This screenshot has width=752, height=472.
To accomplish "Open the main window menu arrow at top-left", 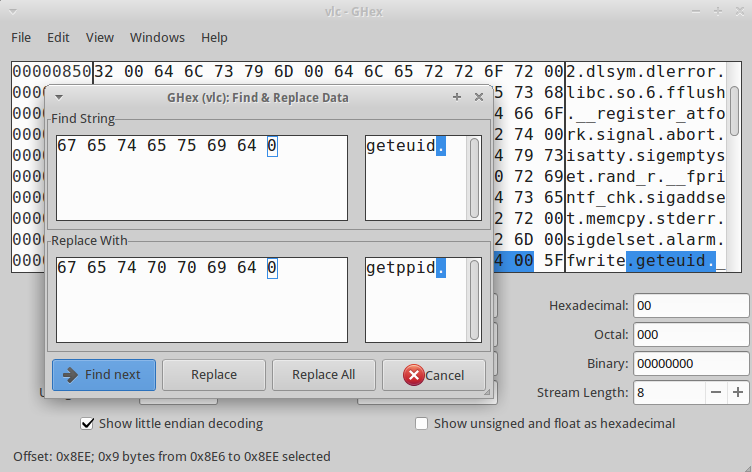I will pos(13,12).
